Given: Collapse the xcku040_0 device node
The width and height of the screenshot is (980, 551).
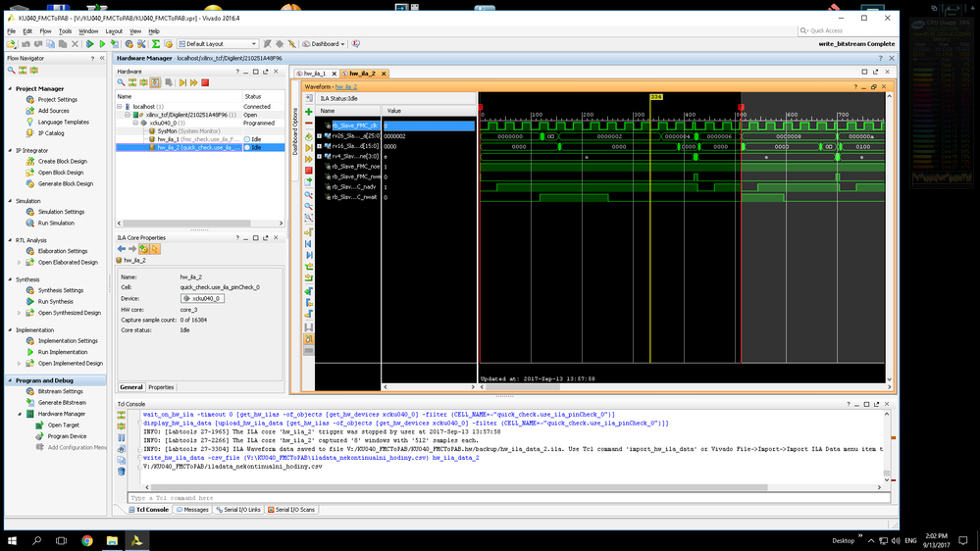Looking at the screenshot, I should tap(135, 124).
